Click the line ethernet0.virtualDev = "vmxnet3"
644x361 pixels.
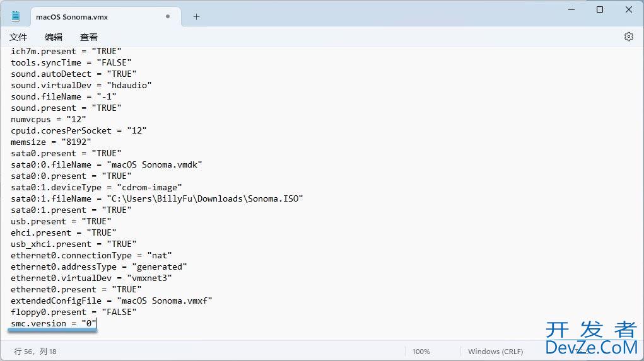click(x=91, y=278)
